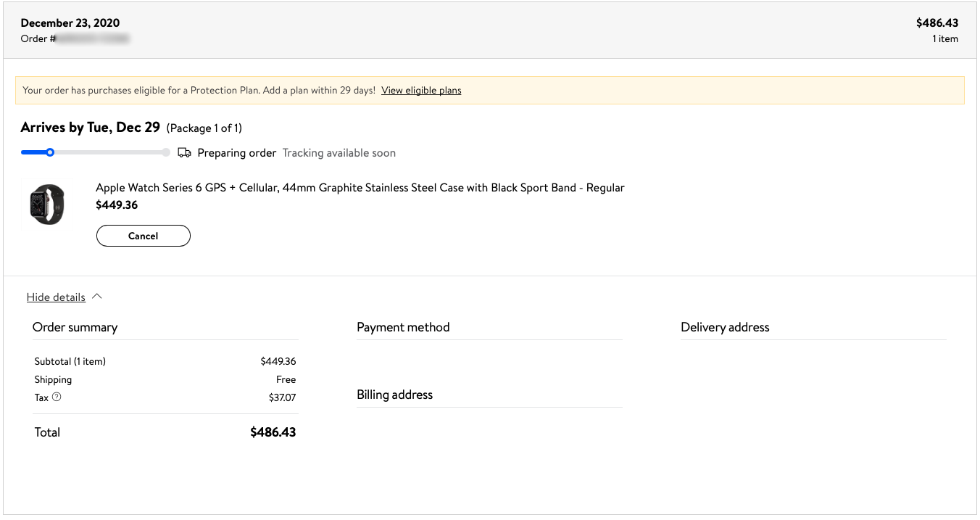
Task: Click the subtotal value $449.36
Action: point(278,361)
